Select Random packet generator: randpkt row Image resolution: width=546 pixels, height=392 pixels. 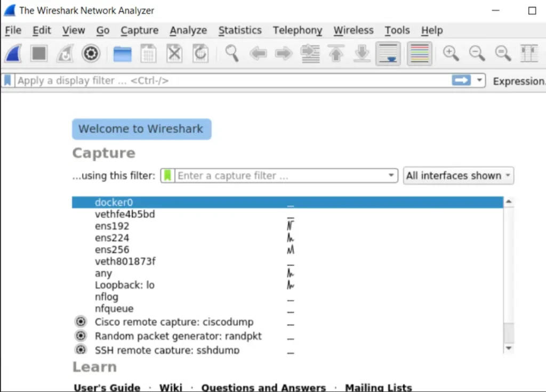point(287,336)
